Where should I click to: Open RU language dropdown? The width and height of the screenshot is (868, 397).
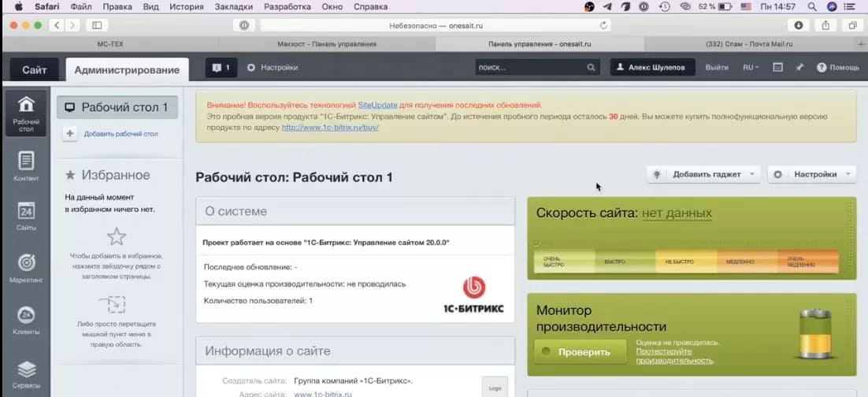point(751,68)
